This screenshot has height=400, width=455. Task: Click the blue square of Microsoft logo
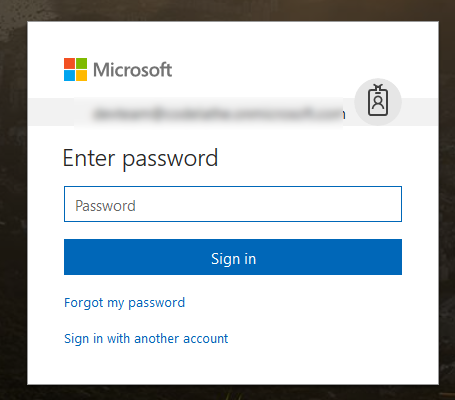coord(69,76)
